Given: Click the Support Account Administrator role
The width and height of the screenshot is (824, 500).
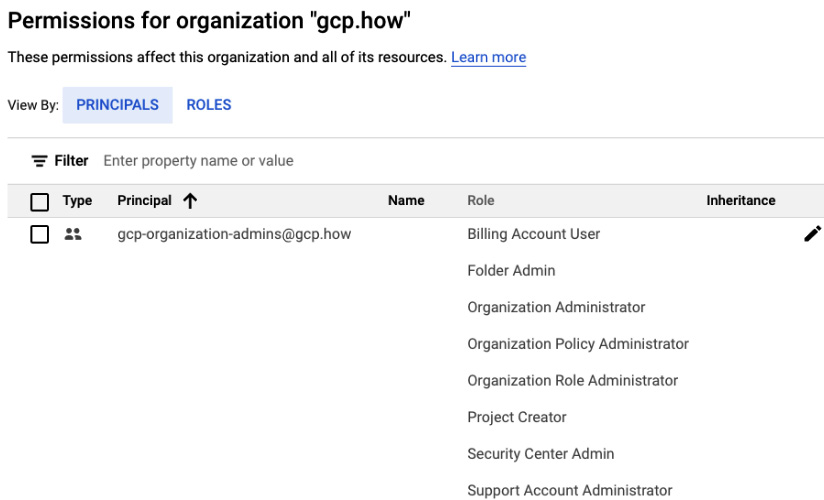Looking at the screenshot, I should click(570, 490).
